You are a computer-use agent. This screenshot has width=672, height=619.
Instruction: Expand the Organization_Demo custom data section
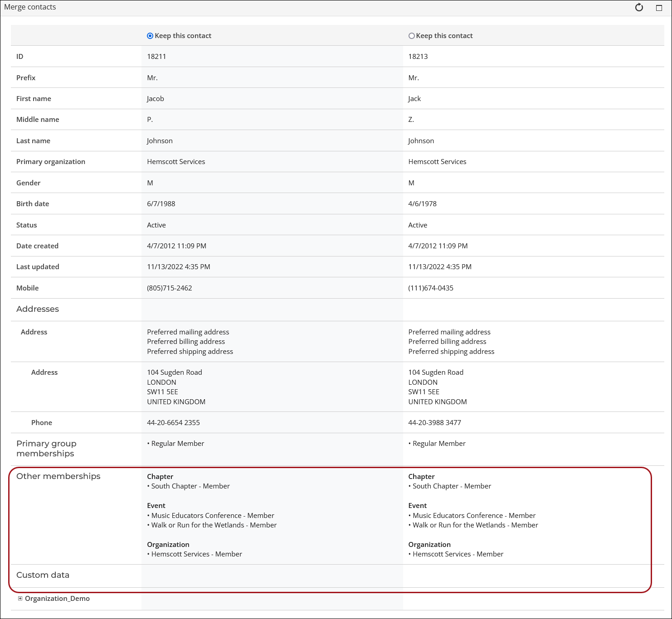click(20, 599)
